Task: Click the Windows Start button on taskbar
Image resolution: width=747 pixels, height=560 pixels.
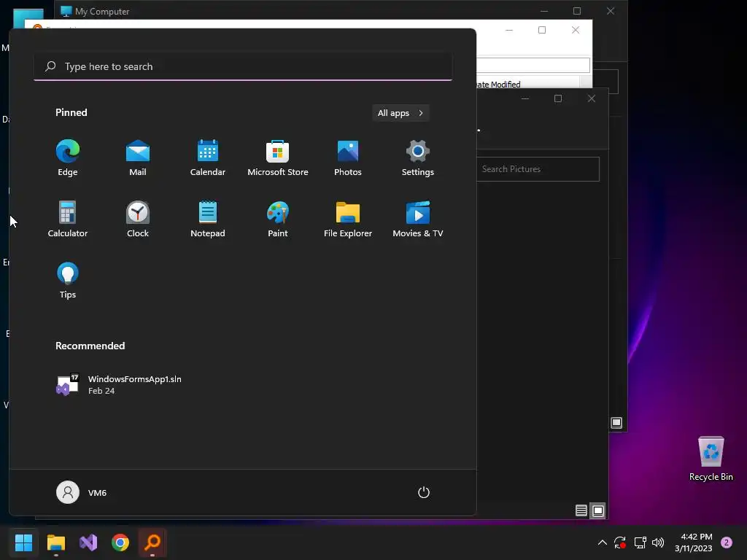Action: (x=24, y=542)
